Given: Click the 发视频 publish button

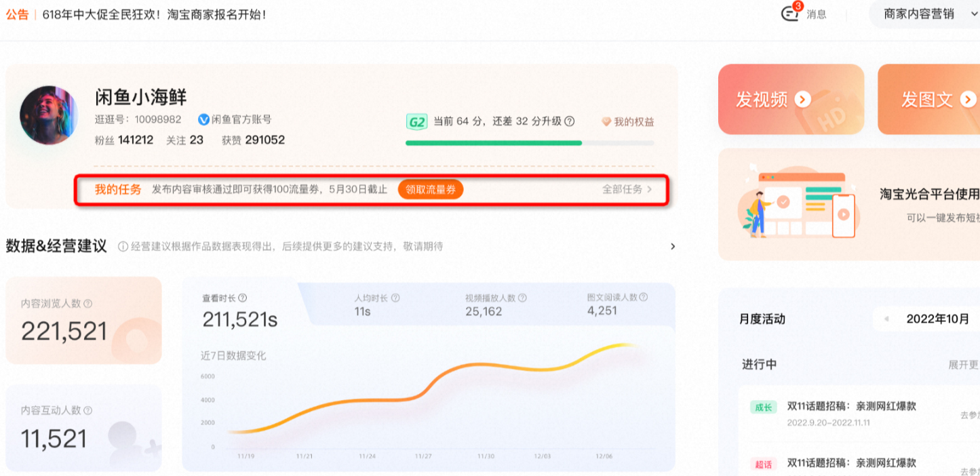Looking at the screenshot, I should [x=790, y=98].
